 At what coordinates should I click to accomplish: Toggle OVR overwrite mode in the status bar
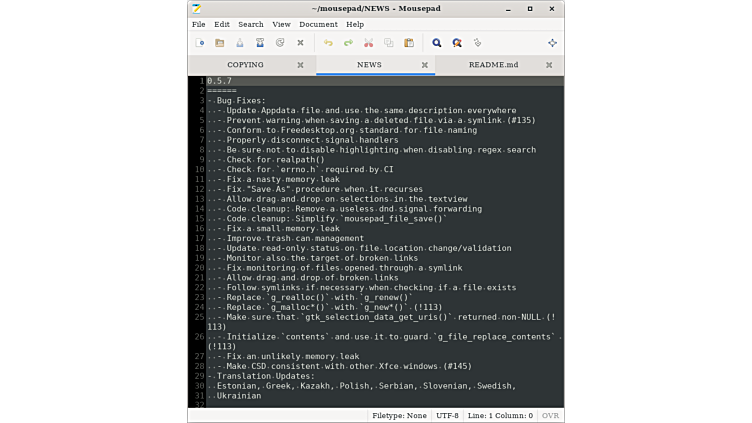(x=551, y=415)
